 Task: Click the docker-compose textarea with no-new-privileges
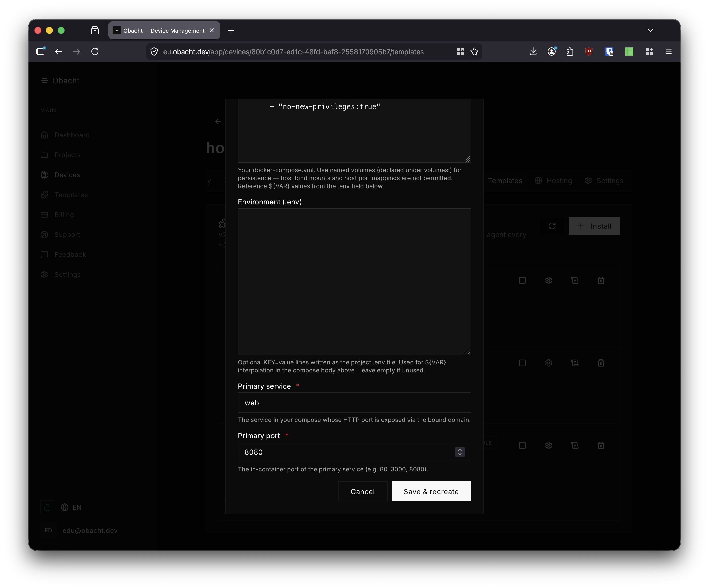(354, 130)
